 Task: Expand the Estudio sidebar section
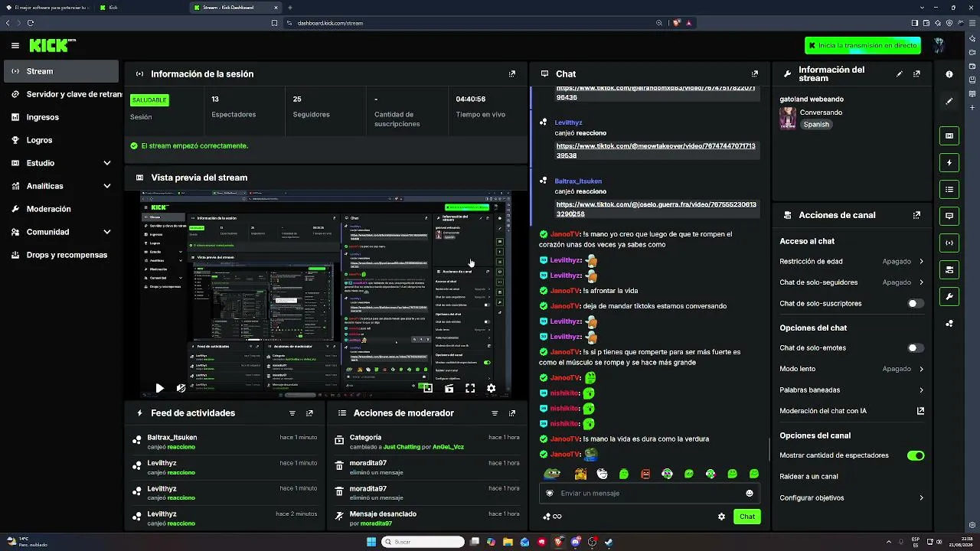pyautogui.click(x=107, y=163)
